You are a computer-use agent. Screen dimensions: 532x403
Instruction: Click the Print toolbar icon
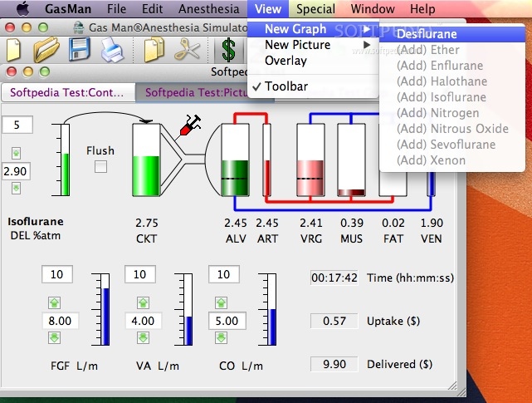pyautogui.click(x=112, y=50)
